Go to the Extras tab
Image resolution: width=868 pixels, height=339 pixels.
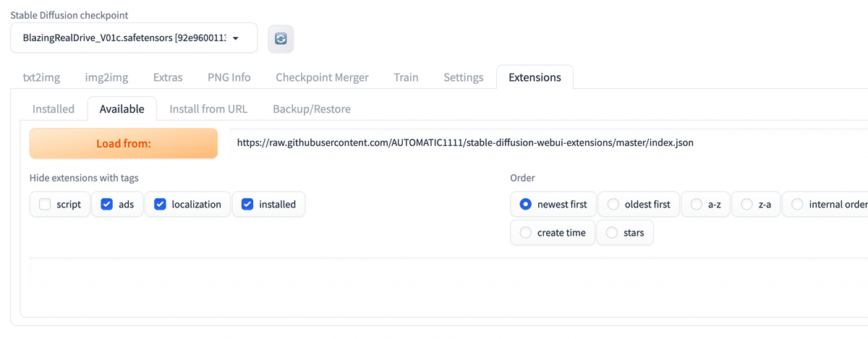(168, 77)
